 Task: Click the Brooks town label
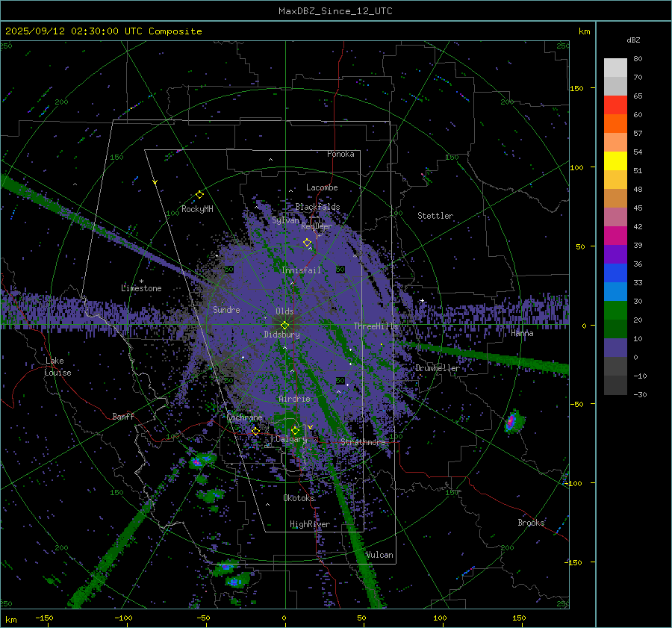click(531, 523)
